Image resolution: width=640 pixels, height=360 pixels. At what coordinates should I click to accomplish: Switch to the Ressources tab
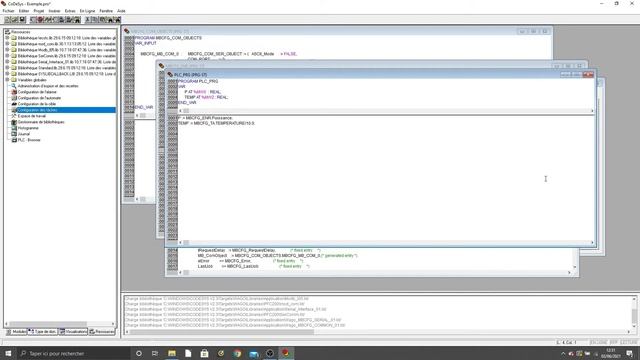click(x=102, y=332)
